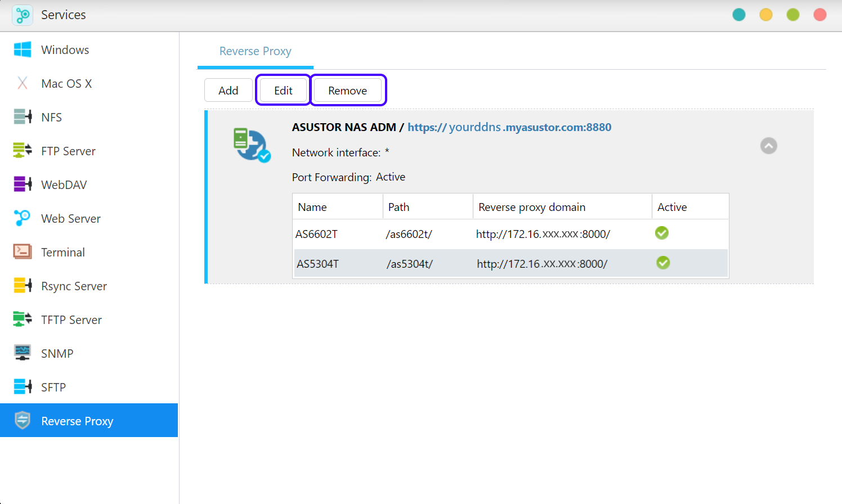
Task: Go to the FTP Server section
Action: 69,151
